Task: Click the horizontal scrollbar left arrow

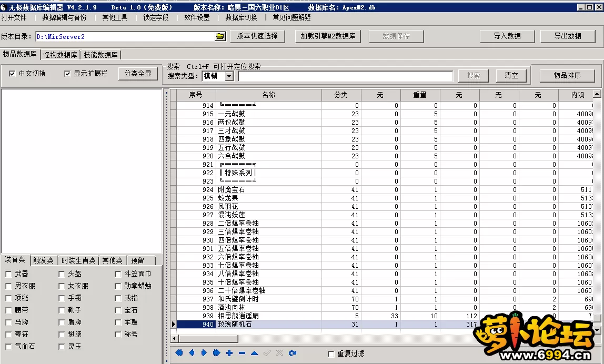Action: [x=175, y=339]
